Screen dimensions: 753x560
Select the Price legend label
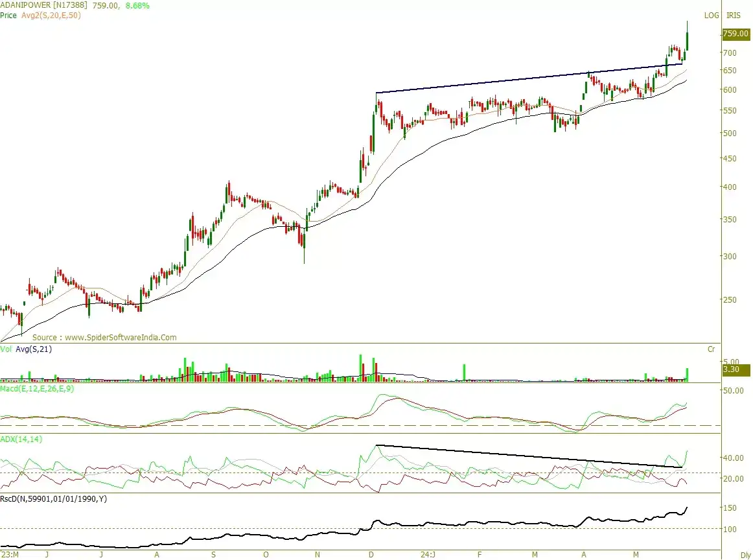pyautogui.click(x=8, y=16)
